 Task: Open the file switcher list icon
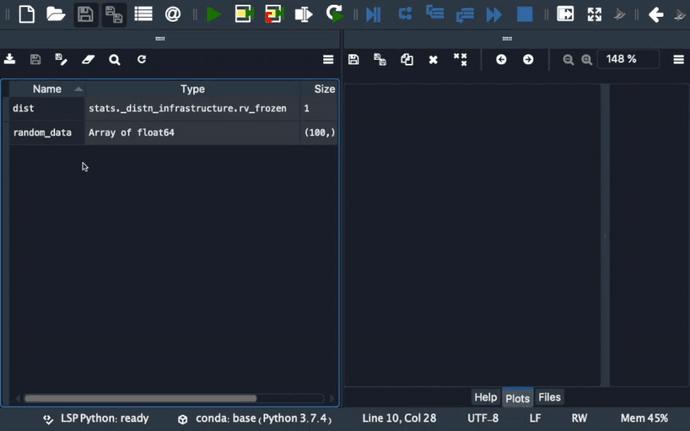click(143, 14)
